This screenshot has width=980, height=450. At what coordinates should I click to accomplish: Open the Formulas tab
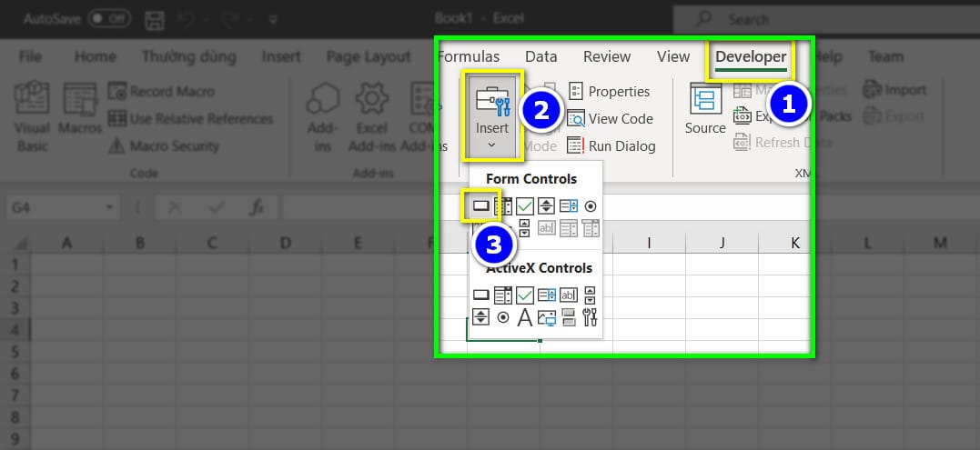(x=469, y=56)
